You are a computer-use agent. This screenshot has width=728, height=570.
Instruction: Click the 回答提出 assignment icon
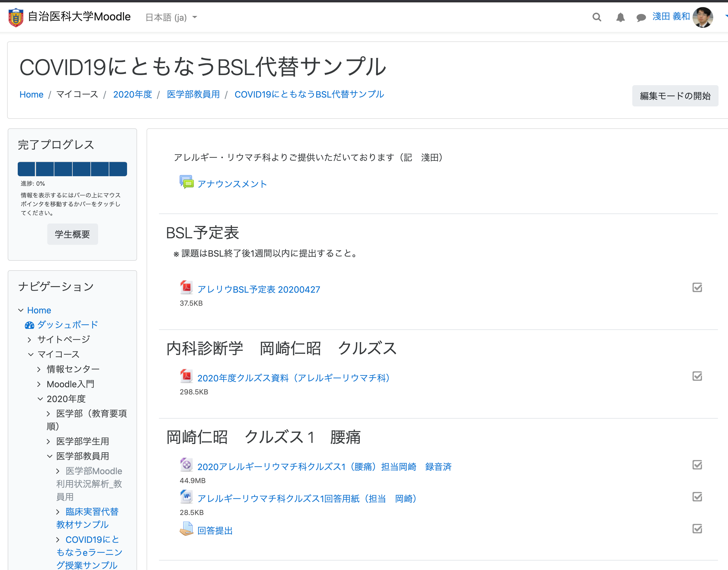point(186,529)
